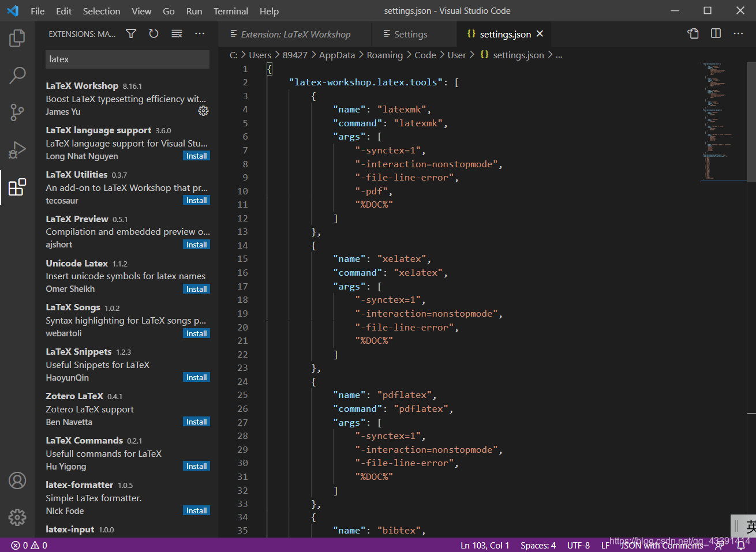
Task: Open the Selection menu
Action: 102,11
